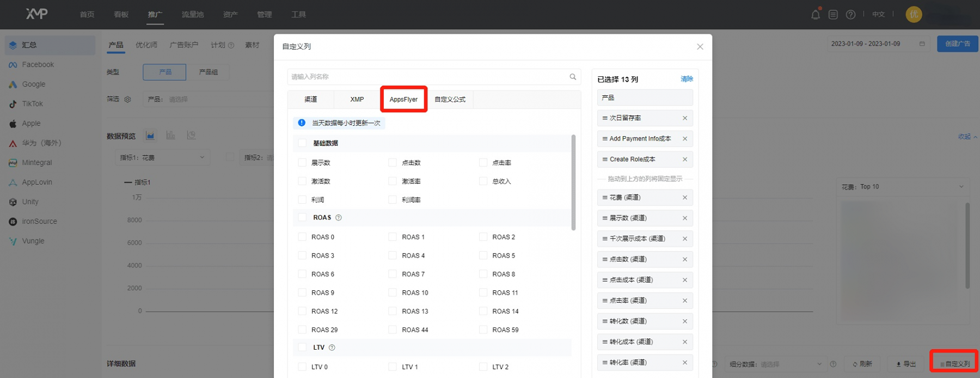Switch to the 渠道 tab in dialog
Image resolution: width=980 pixels, height=378 pixels.
(311, 100)
